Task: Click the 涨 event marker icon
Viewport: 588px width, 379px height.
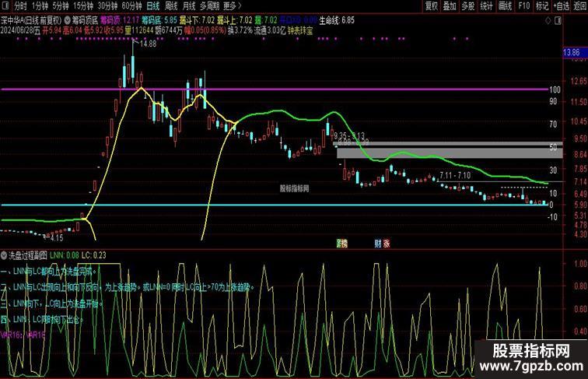Action: click(387, 244)
